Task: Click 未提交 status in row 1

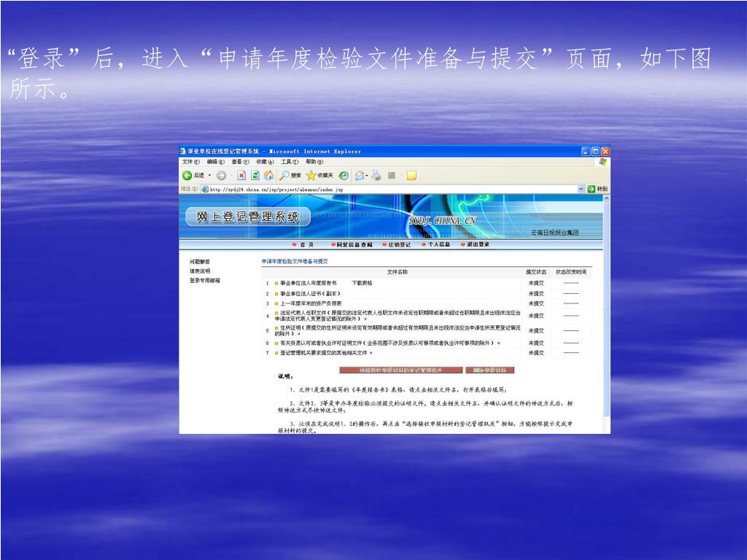Action: pos(536,284)
